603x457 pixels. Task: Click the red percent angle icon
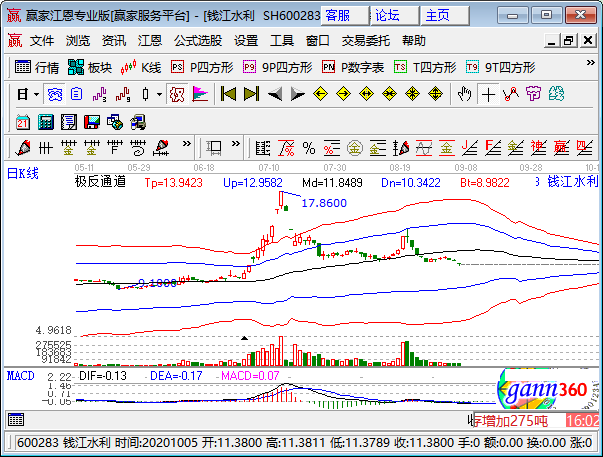(286, 148)
